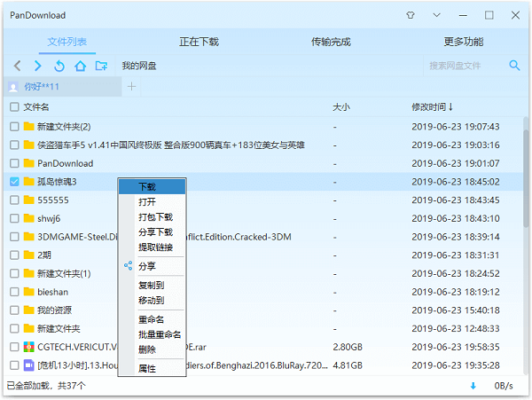The width and height of the screenshot is (532, 400).
Task: Go to home directory icon
Action: [x=81, y=66]
